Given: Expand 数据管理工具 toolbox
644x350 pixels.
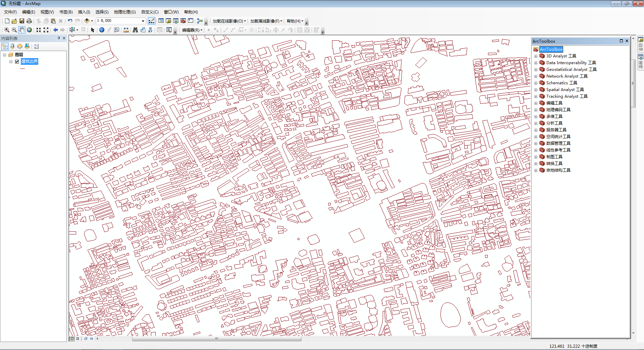Looking at the screenshot, I should 536,143.
